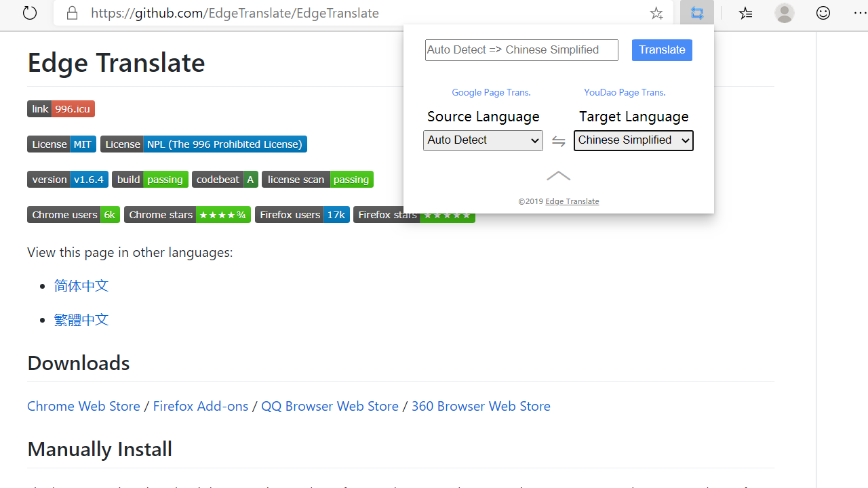Click the Edge Translate footer link
Image resolution: width=868 pixels, height=488 pixels.
(x=572, y=201)
